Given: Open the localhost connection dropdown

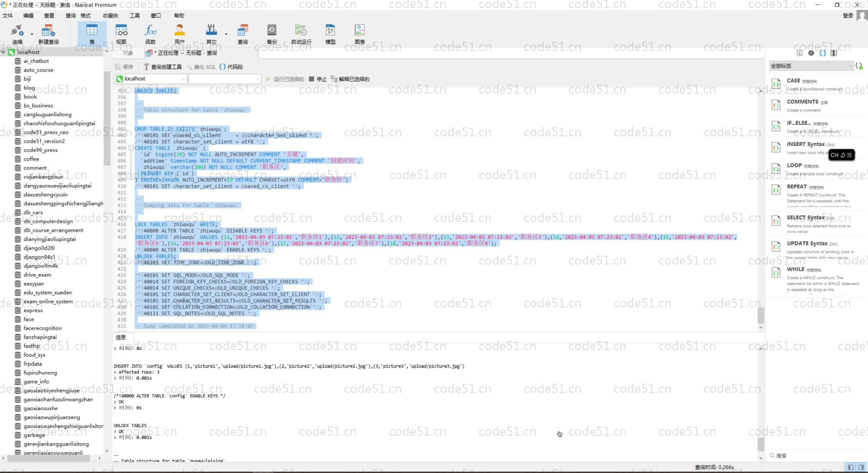Looking at the screenshot, I should click(x=150, y=79).
